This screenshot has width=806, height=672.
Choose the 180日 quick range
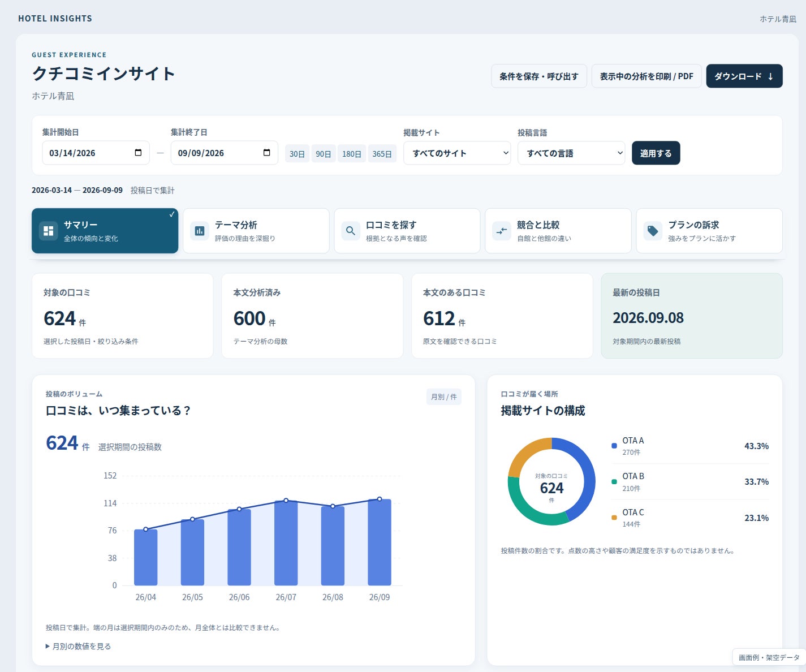352,153
